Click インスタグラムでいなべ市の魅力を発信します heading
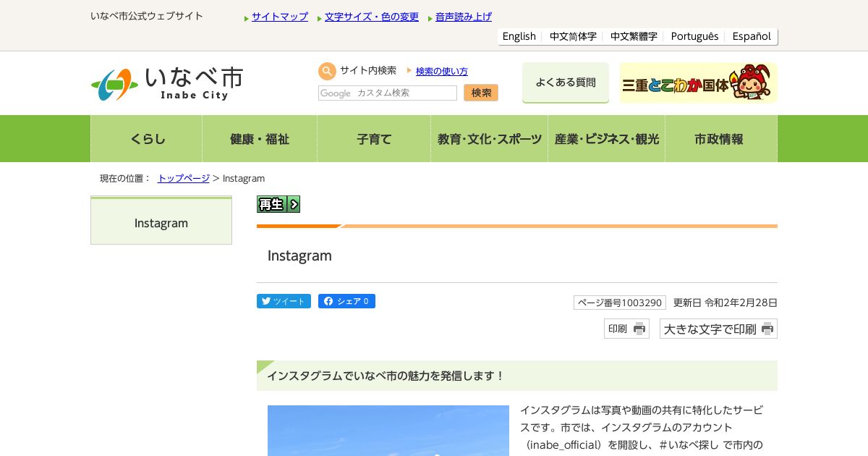 [386, 376]
